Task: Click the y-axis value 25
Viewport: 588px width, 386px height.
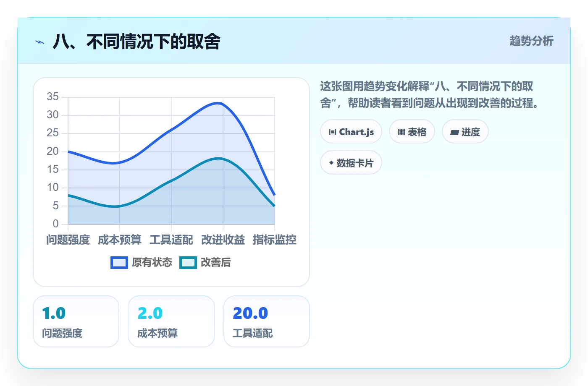Action: (53, 133)
